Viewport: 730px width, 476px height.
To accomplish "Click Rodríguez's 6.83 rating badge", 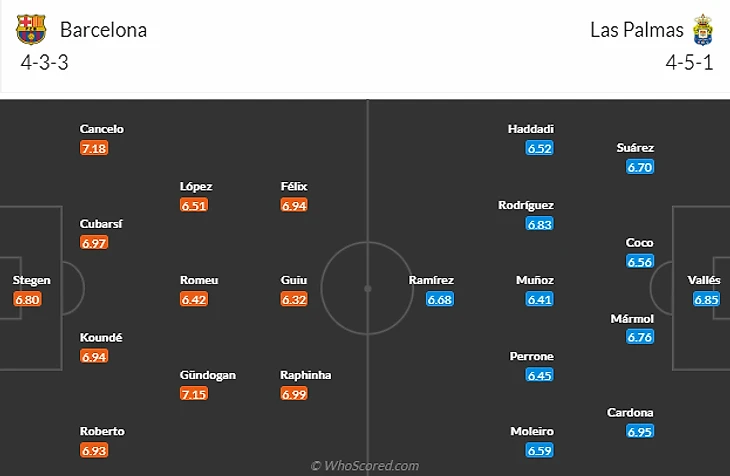I will click(540, 224).
